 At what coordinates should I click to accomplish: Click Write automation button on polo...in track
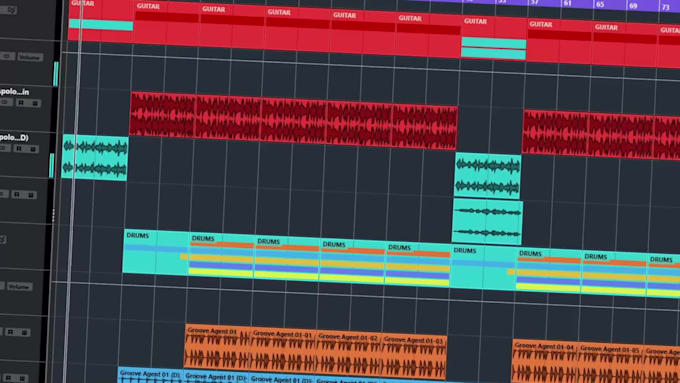pyautogui.click(x=36, y=103)
